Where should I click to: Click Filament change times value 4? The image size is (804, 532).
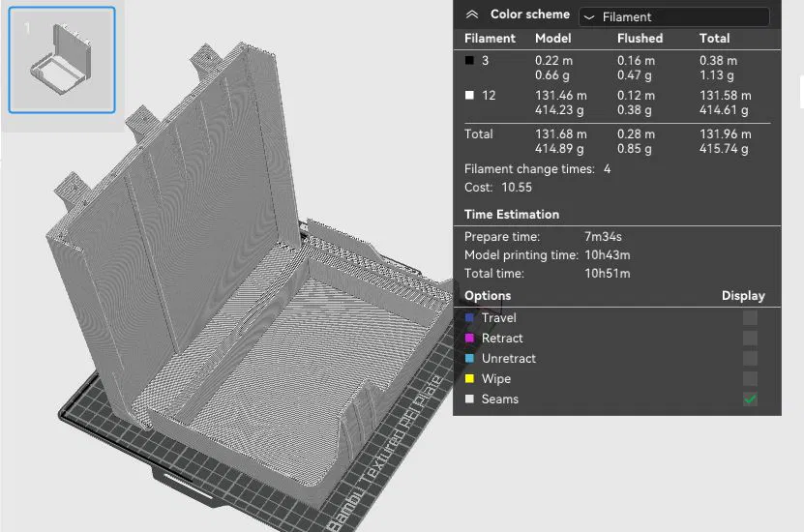[607, 169]
